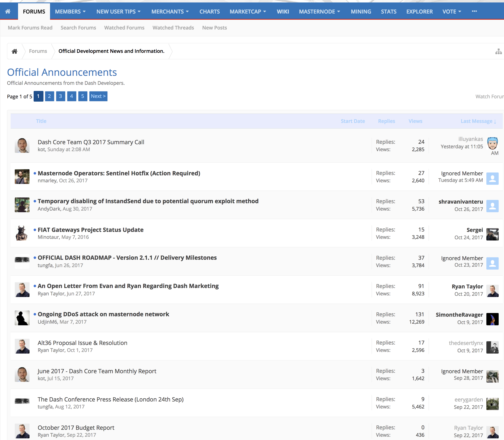Click thedesertlynx's avatar
This screenshot has height=440, width=504.
(493, 347)
